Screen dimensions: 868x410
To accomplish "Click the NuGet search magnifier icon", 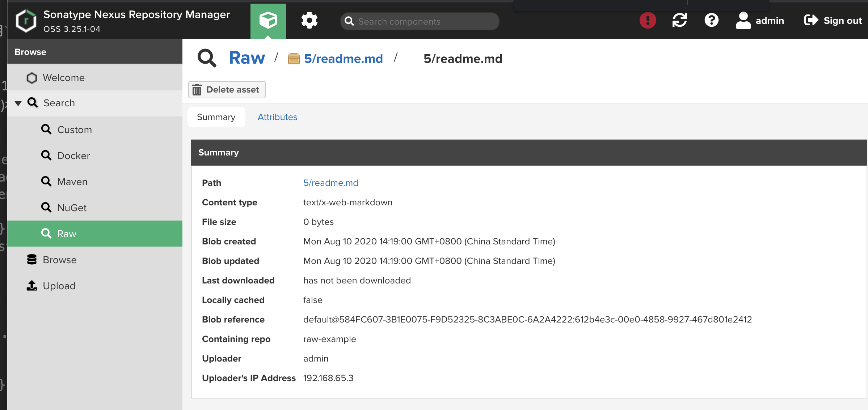I will click(x=46, y=207).
